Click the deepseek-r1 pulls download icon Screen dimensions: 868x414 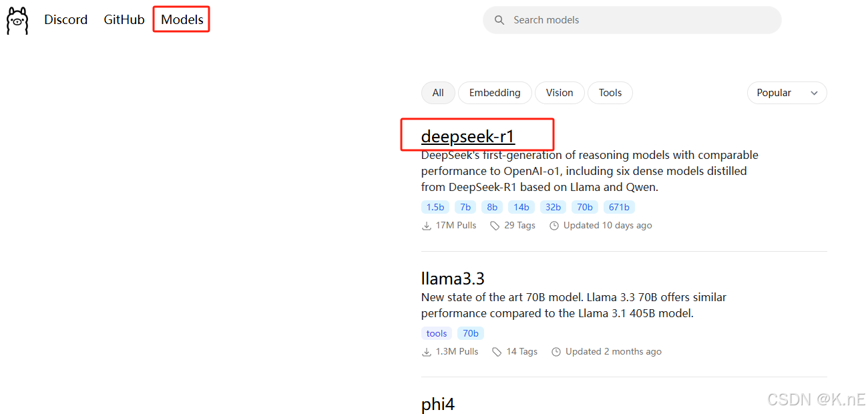pos(427,226)
